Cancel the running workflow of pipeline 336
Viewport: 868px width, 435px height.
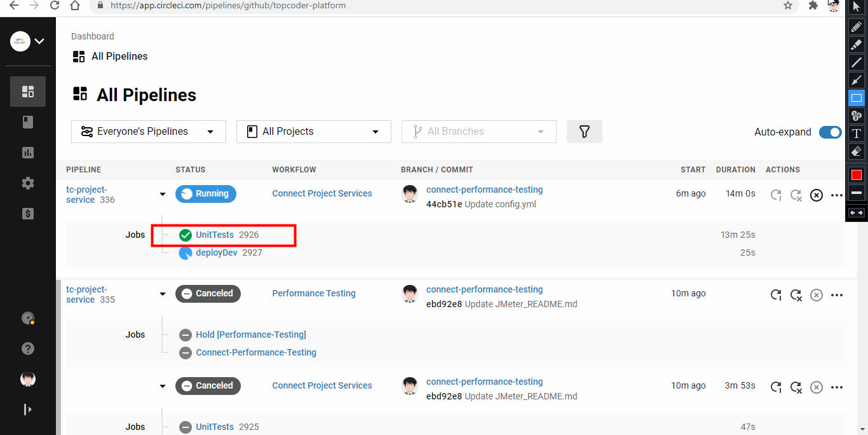817,195
